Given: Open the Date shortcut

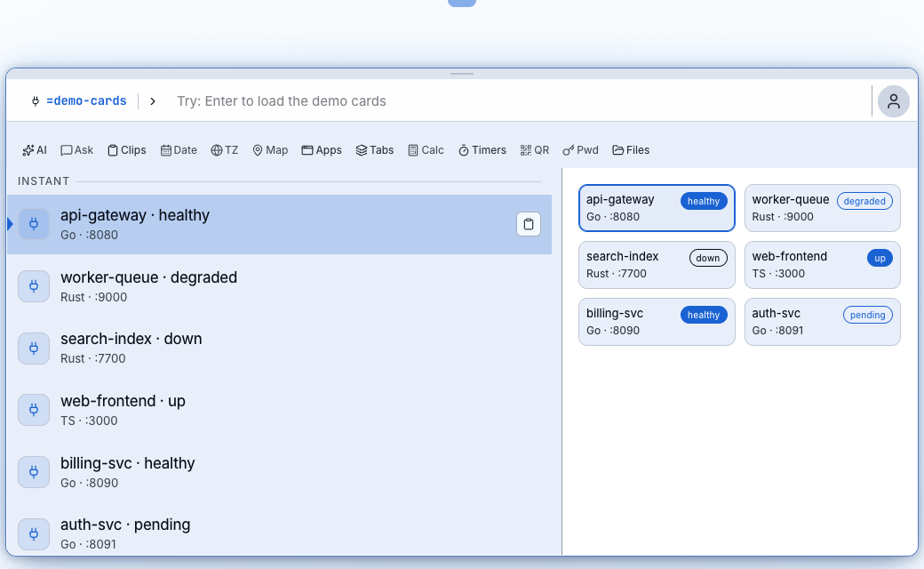Looking at the screenshot, I should 179,150.
